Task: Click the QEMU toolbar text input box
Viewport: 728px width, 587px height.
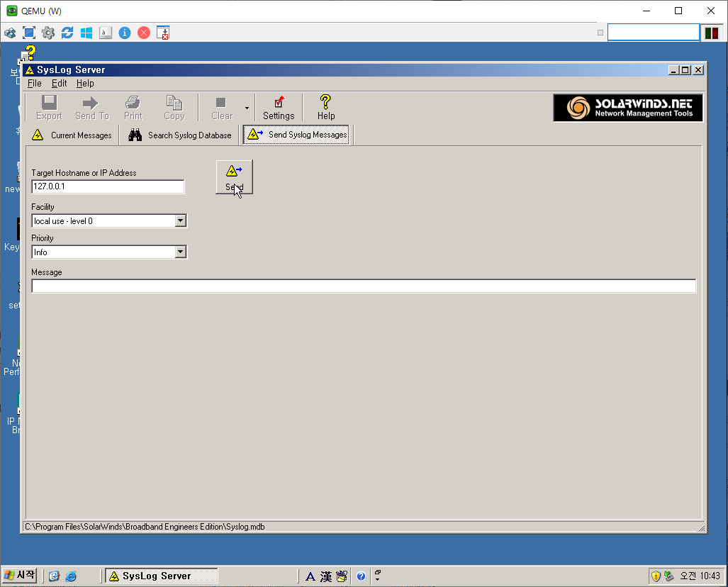Action: point(654,33)
